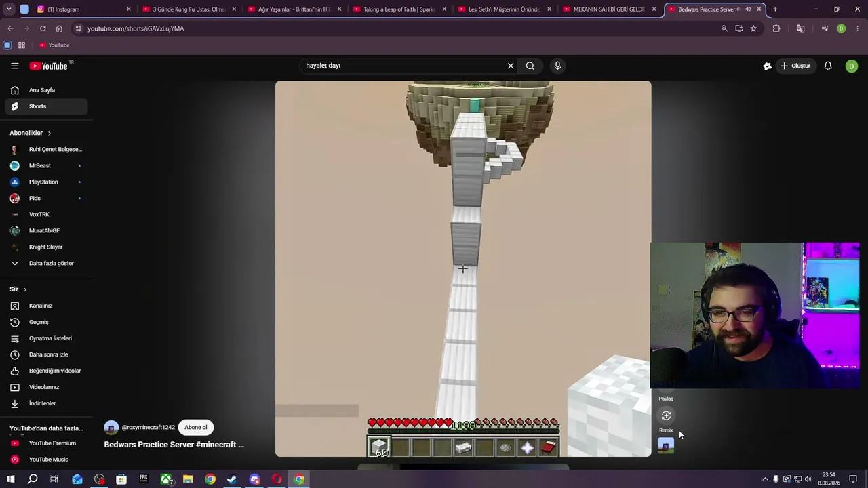The height and width of the screenshot is (488, 868).
Task: Mute the Bedwars tab audio icon
Action: click(x=748, y=9)
